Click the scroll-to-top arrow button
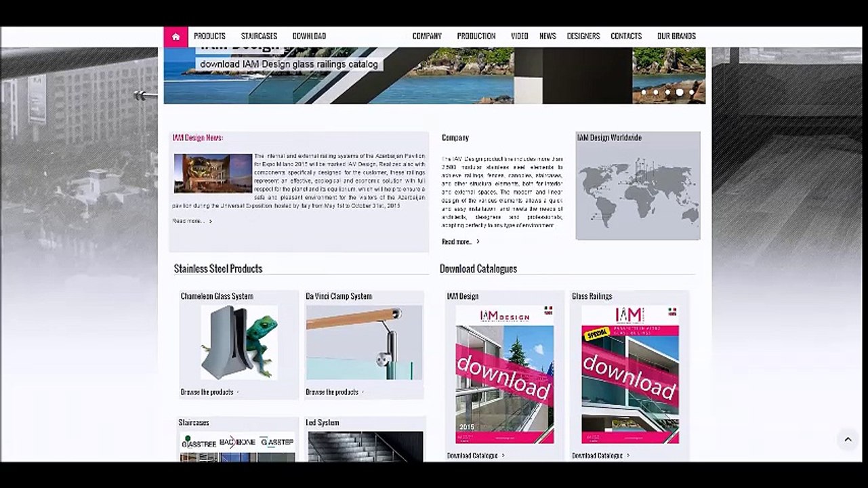The width and height of the screenshot is (868, 488). pos(848,440)
